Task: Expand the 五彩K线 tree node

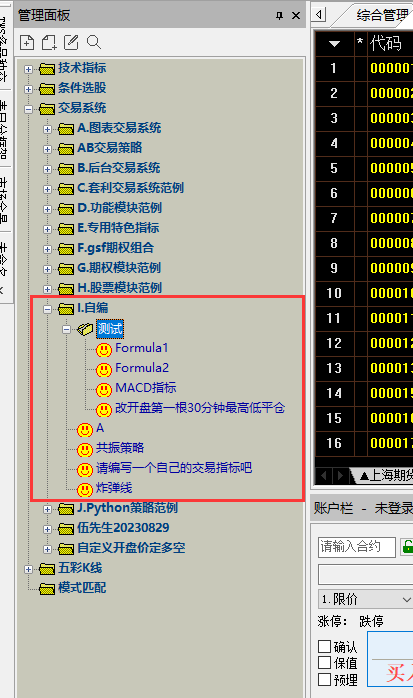Action: pos(28,569)
